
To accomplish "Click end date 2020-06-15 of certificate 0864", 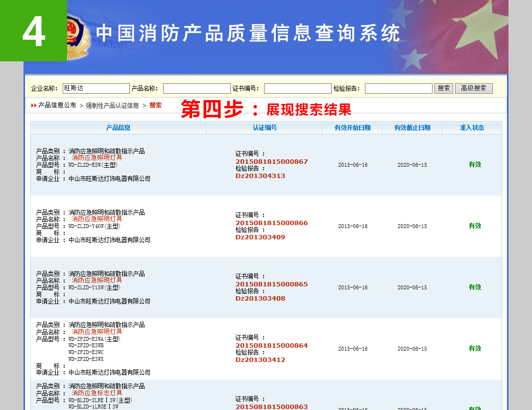I will pyautogui.click(x=412, y=349).
